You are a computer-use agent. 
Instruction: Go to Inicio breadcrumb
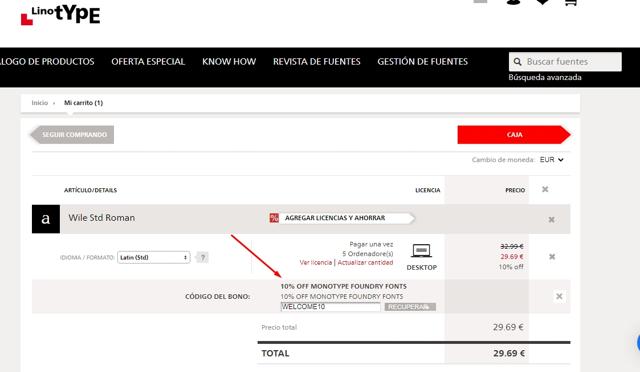[40, 103]
